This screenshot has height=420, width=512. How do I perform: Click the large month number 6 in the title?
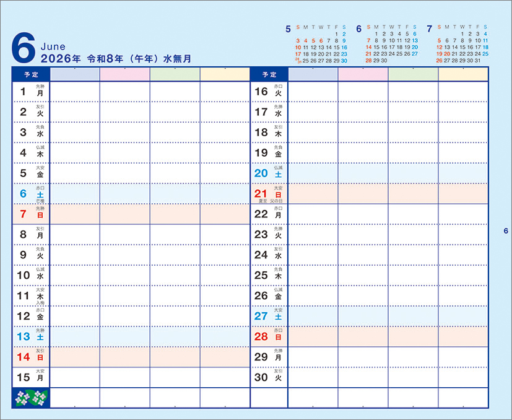pyautogui.click(x=23, y=48)
